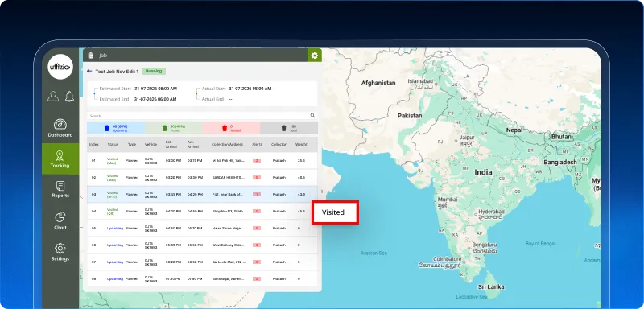Image resolution: width=644 pixels, height=309 pixels.
Task: Open the Chart section
Action: 60,220
